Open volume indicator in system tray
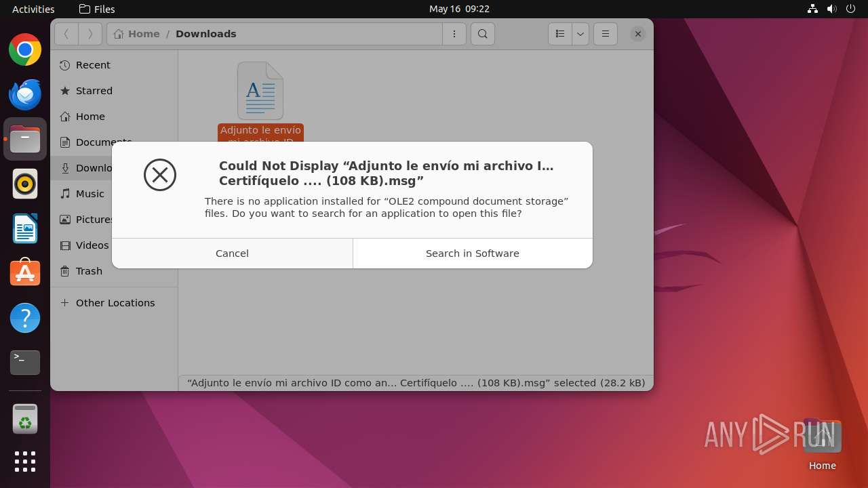The image size is (868, 488). [832, 9]
